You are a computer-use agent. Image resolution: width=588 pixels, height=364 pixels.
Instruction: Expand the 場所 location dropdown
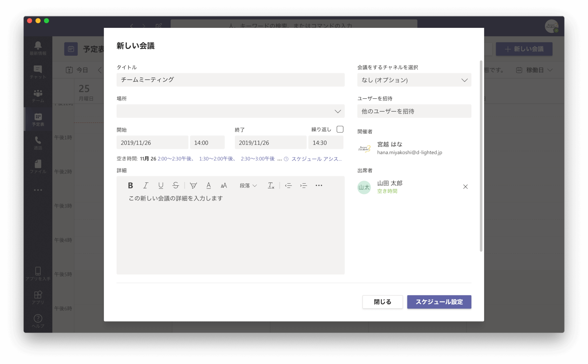tap(338, 111)
